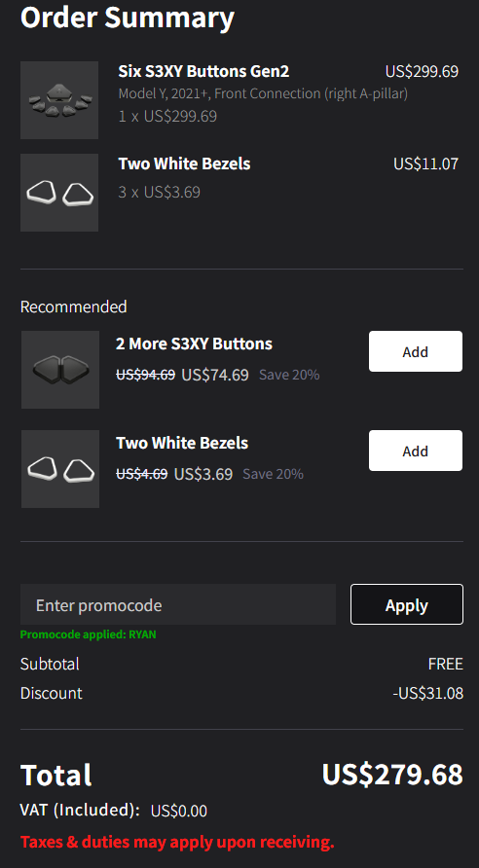
Task: Click the recommended Two White Bezels thumbnail
Action: pyautogui.click(x=60, y=469)
